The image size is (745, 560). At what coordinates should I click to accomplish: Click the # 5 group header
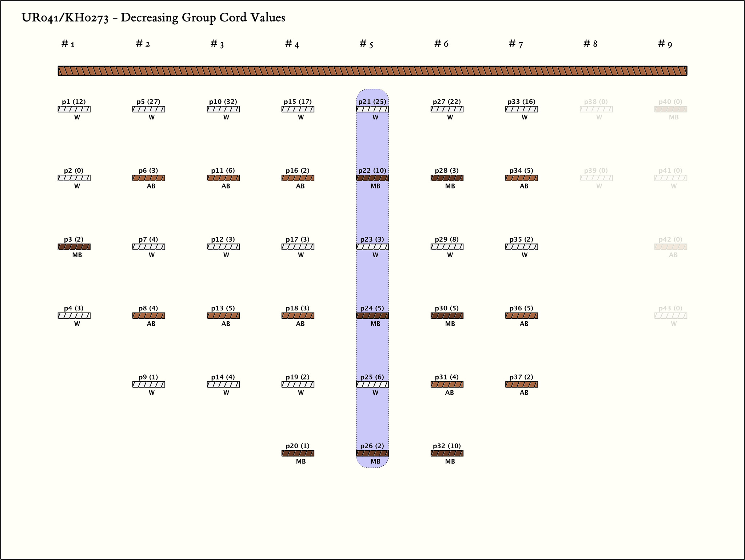click(366, 44)
